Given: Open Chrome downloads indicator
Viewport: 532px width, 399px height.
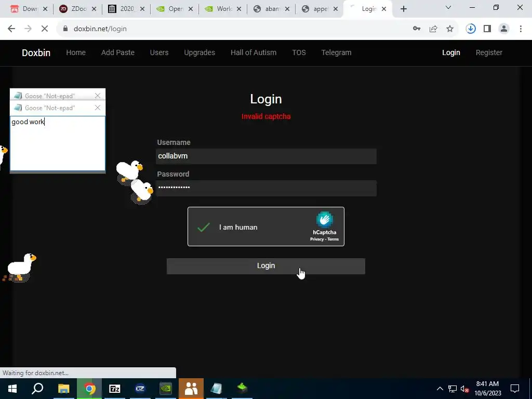Looking at the screenshot, I should [x=471, y=29].
